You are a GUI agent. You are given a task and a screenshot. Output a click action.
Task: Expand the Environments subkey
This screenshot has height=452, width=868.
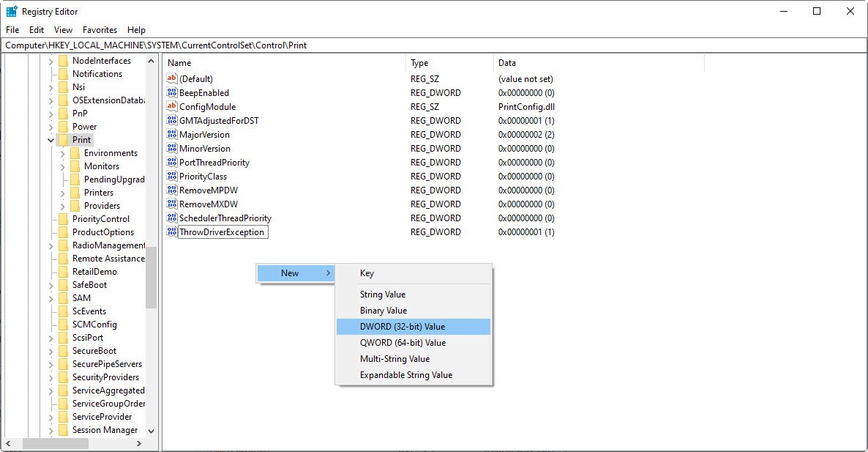click(62, 153)
